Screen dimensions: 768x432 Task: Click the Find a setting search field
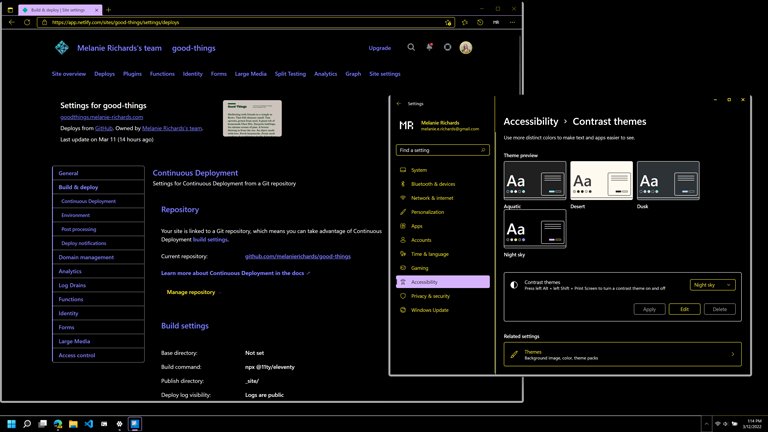[442, 150]
